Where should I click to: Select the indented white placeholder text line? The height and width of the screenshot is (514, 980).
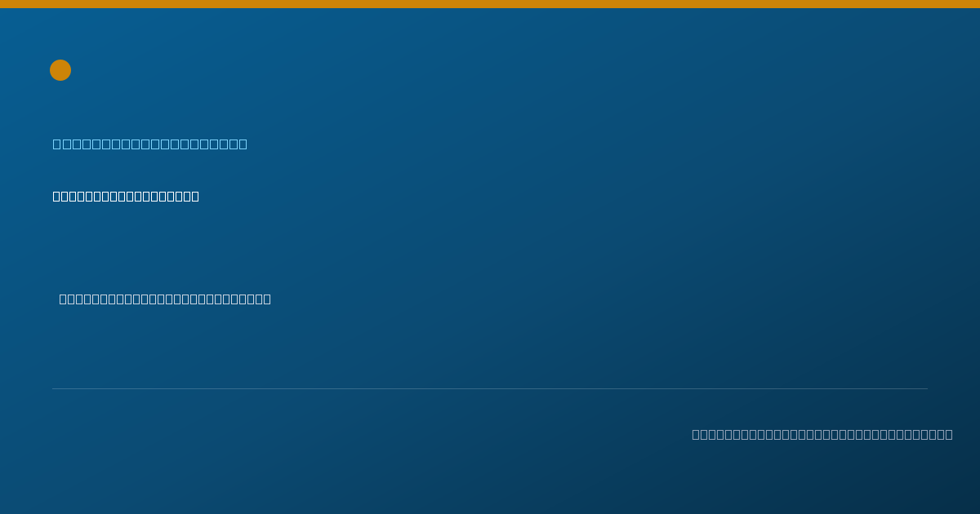165,299
